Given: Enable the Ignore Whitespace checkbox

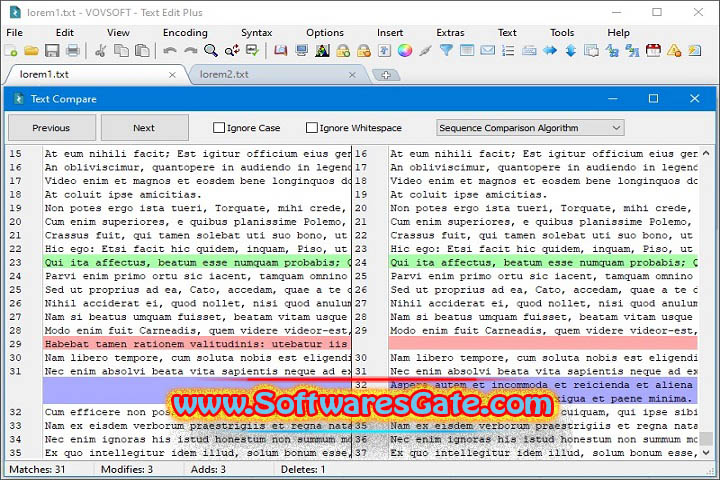Looking at the screenshot, I should [x=312, y=128].
